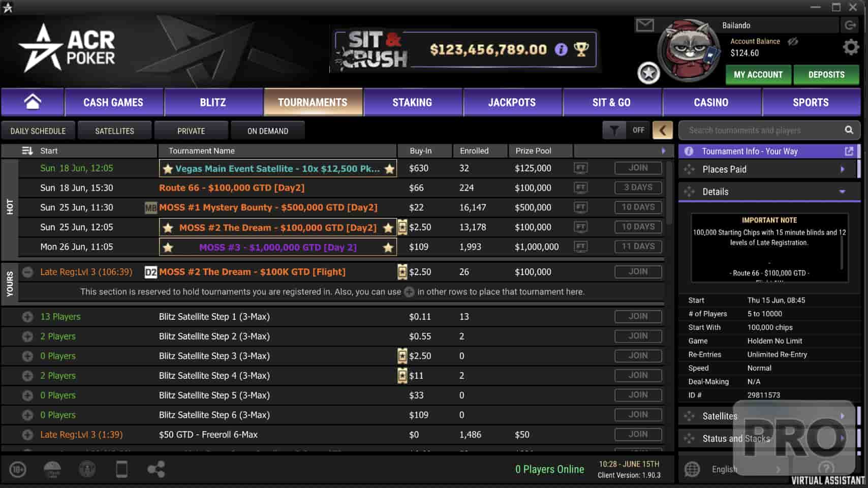Open the mobile device icon
The height and width of the screenshot is (488, 868).
[121, 469]
